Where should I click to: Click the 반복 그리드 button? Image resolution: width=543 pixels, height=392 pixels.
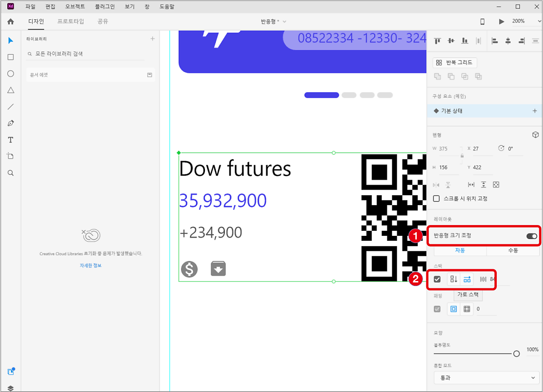pyautogui.click(x=455, y=62)
